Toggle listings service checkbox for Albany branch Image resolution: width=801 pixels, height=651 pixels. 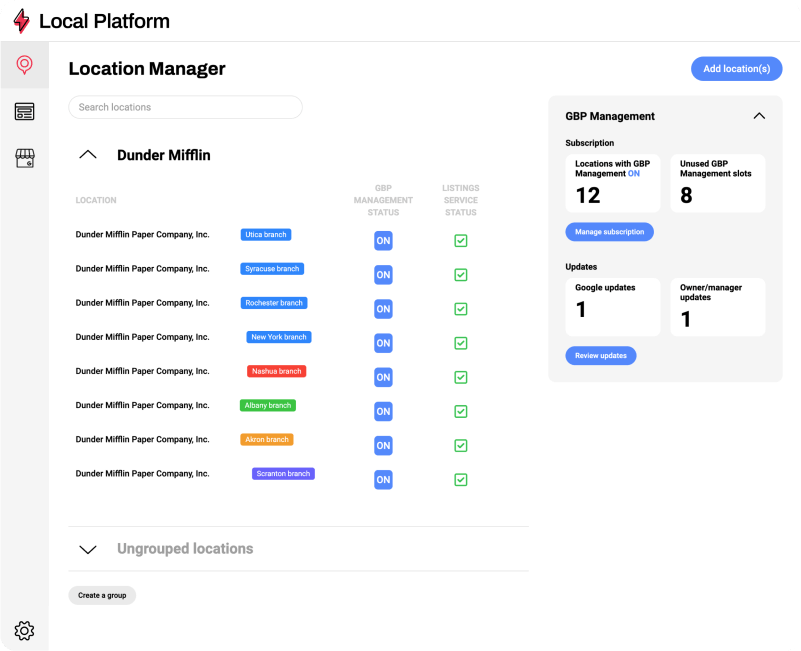[461, 411]
